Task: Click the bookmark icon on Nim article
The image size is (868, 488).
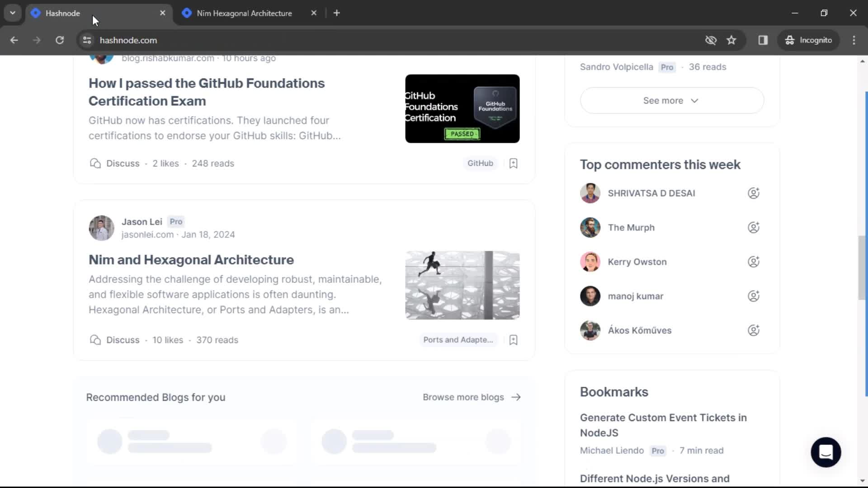Action: pos(513,340)
